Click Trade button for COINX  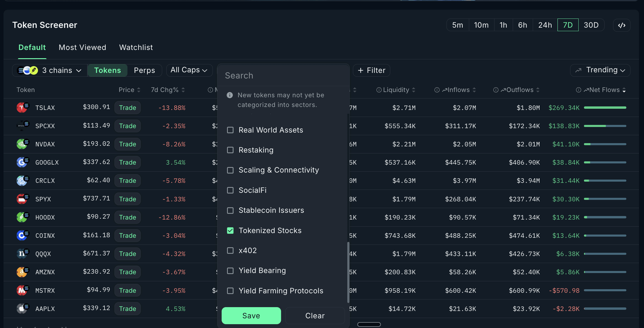click(x=127, y=235)
